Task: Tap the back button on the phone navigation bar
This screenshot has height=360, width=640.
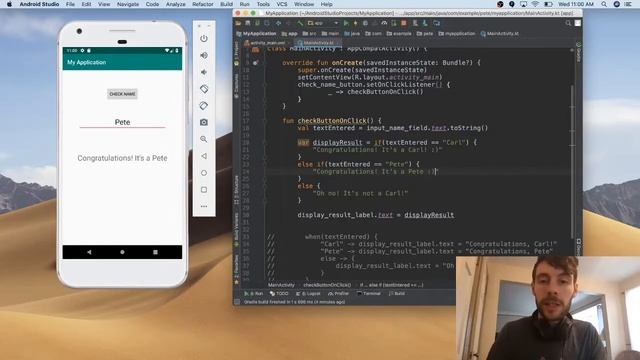Action: [89, 252]
